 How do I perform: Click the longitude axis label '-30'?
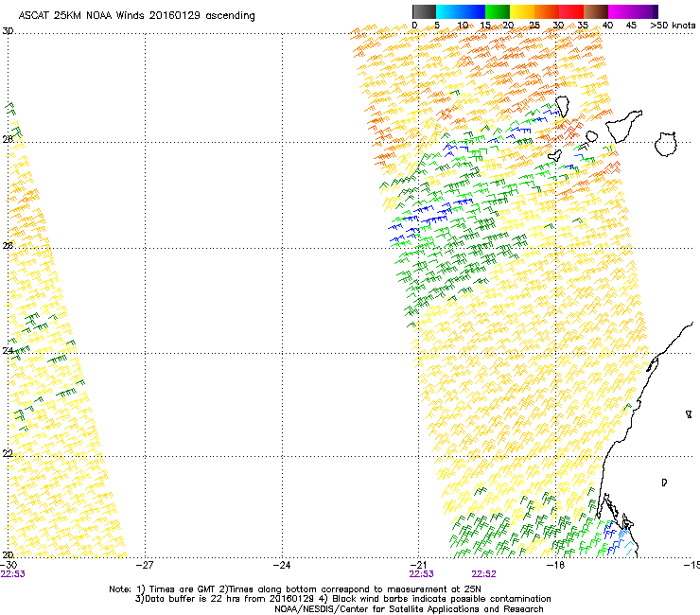(x=9, y=565)
